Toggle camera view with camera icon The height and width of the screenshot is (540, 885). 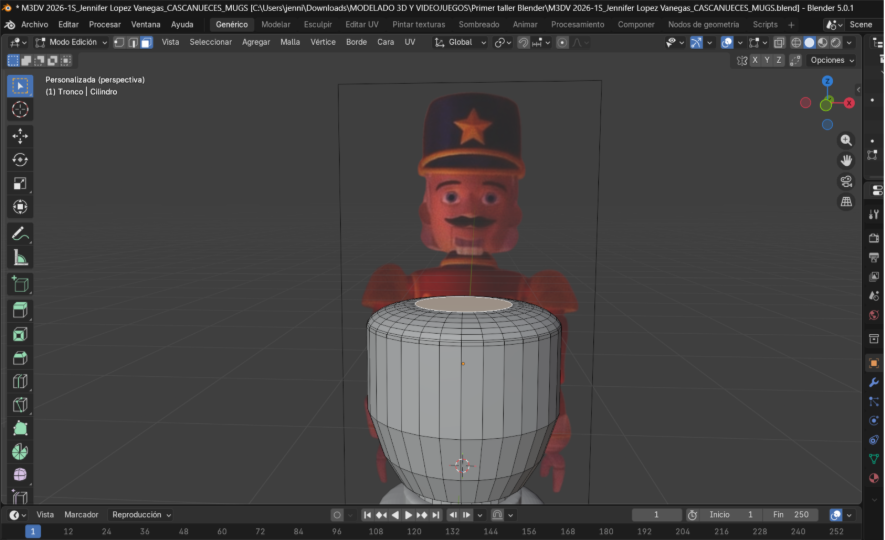click(846, 181)
